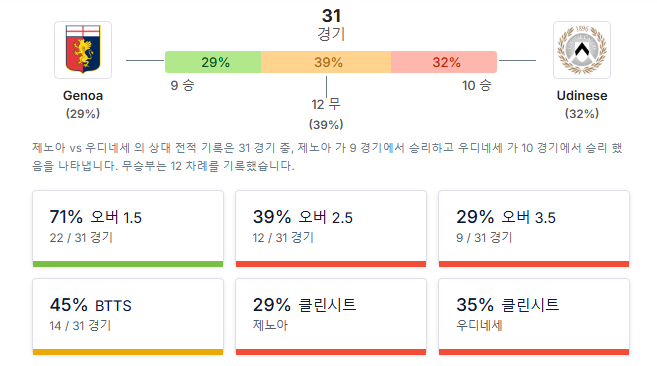The height and width of the screenshot is (366, 657).
Task: Select the orange 39% draw bar segment
Action: click(x=326, y=62)
